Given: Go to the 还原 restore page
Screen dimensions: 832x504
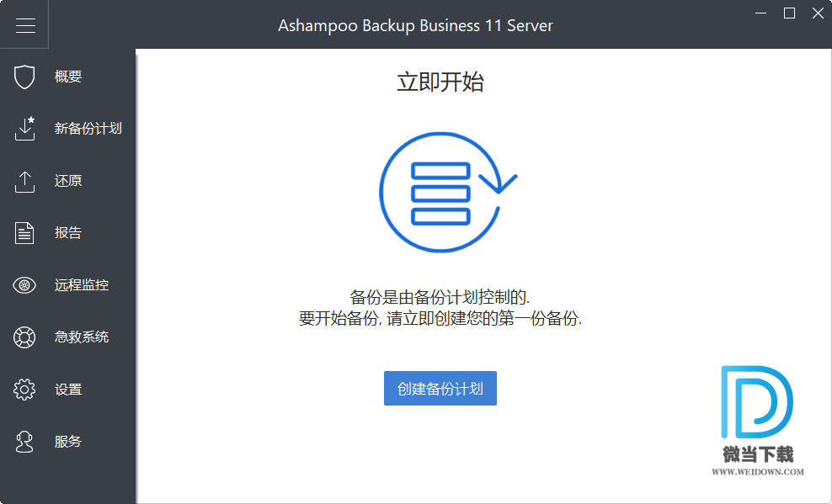Looking at the screenshot, I should (68, 181).
